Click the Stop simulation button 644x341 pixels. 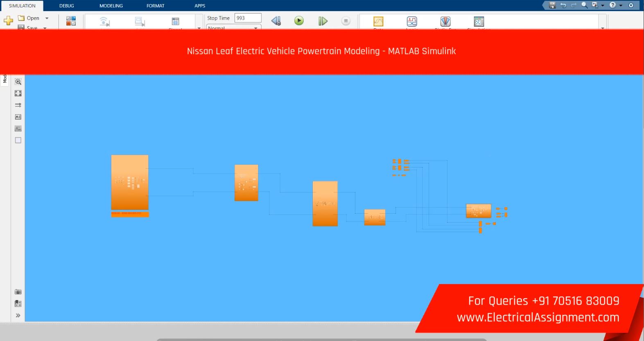(346, 21)
